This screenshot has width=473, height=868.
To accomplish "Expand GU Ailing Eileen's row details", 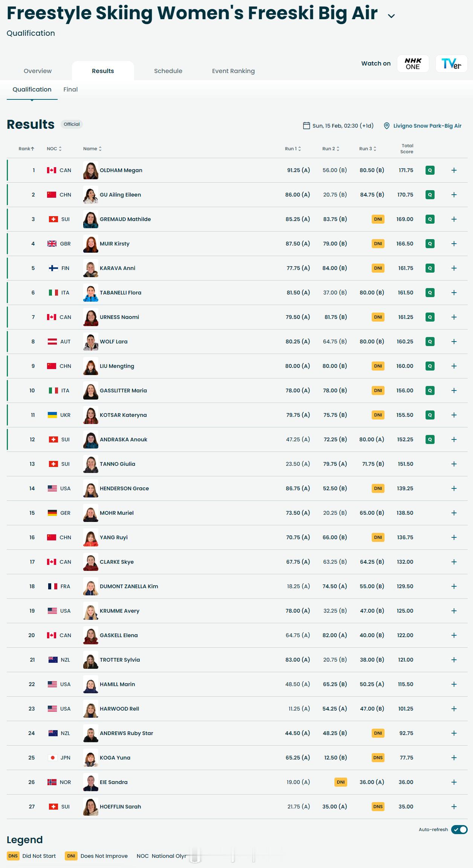I will pos(454,195).
